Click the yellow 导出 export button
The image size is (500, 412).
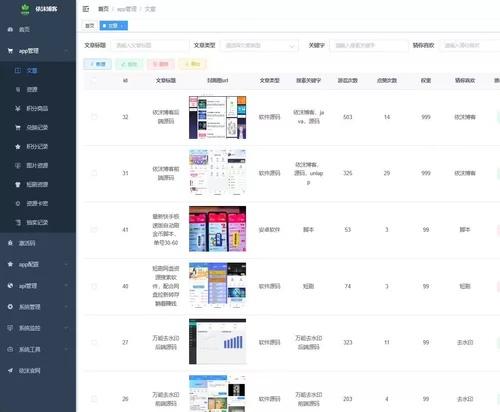coord(193,64)
